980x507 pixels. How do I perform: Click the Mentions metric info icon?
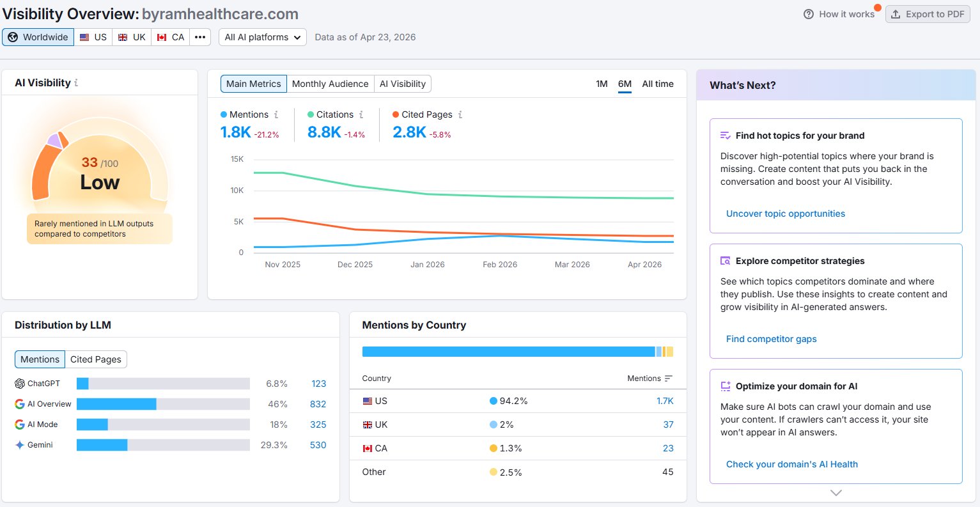click(276, 114)
